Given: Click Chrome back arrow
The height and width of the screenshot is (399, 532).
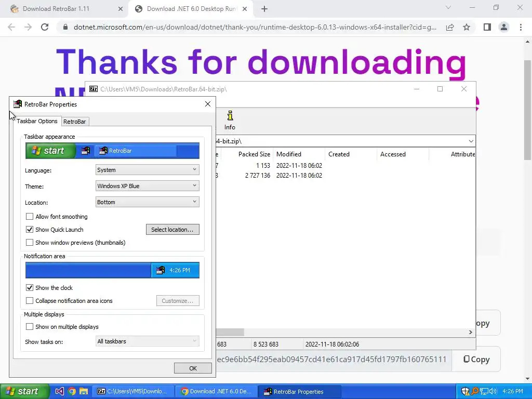Looking at the screenshot, I should (11, 27).
